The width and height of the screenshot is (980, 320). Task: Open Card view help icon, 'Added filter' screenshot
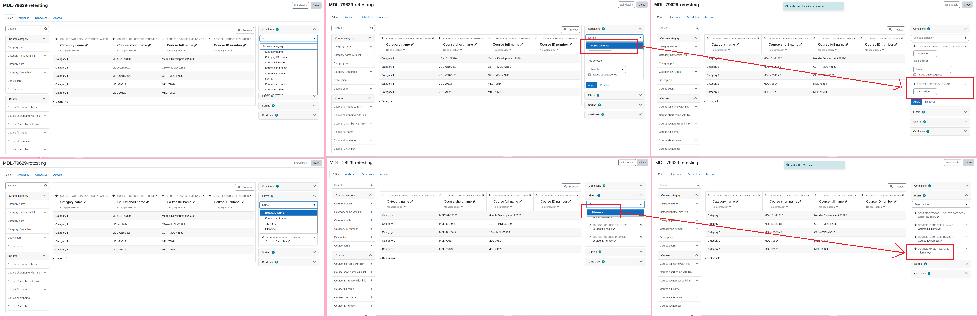(x=929, y=274)
